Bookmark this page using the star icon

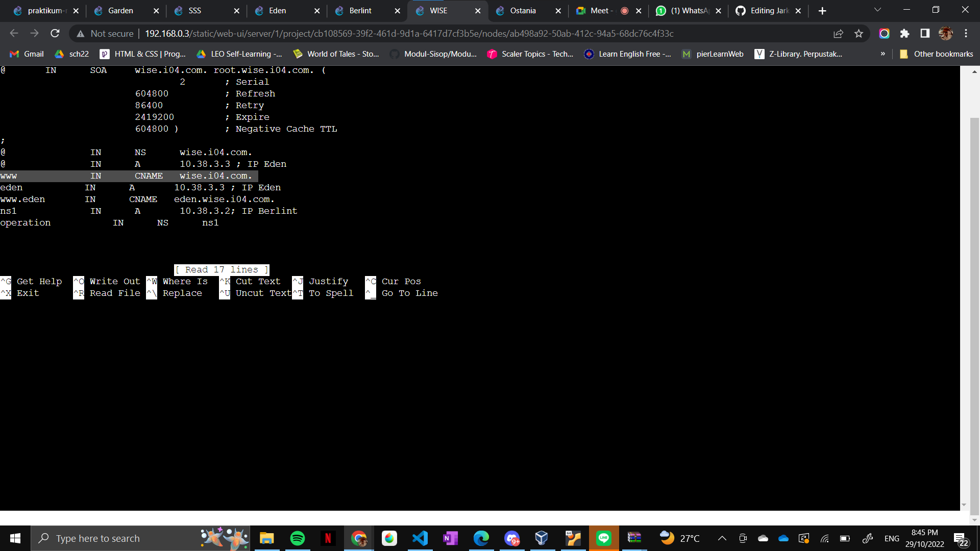(859, 33)
